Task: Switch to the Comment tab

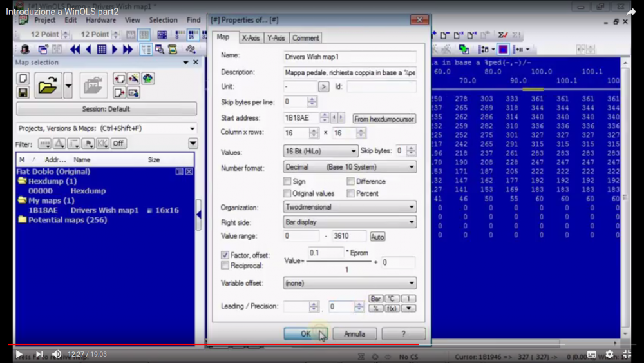Action: click(305, 38)
